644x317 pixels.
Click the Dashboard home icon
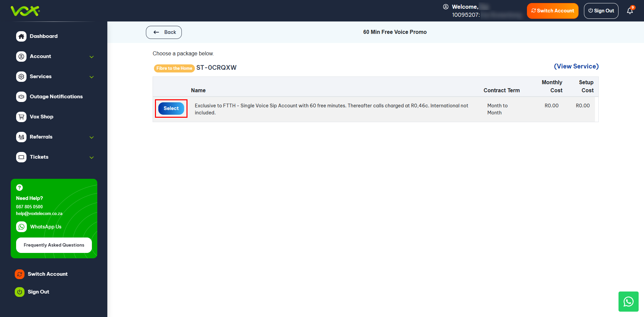click(x=21, y=36)
